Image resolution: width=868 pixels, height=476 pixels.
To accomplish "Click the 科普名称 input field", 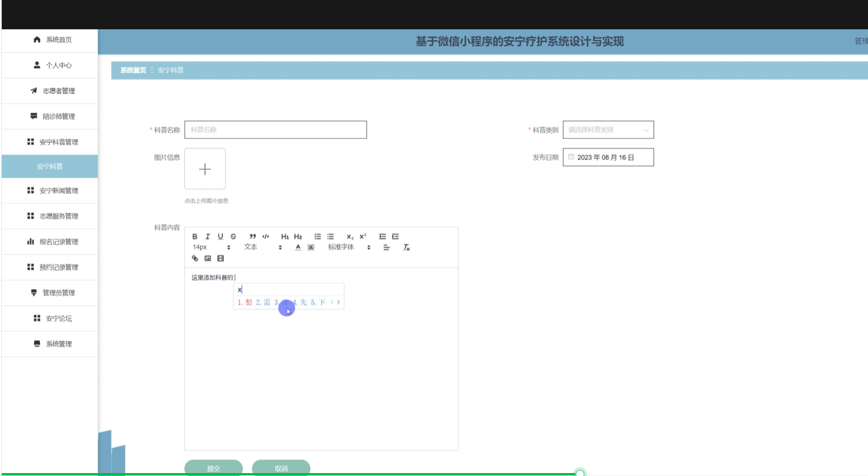I will click(275, 130).
